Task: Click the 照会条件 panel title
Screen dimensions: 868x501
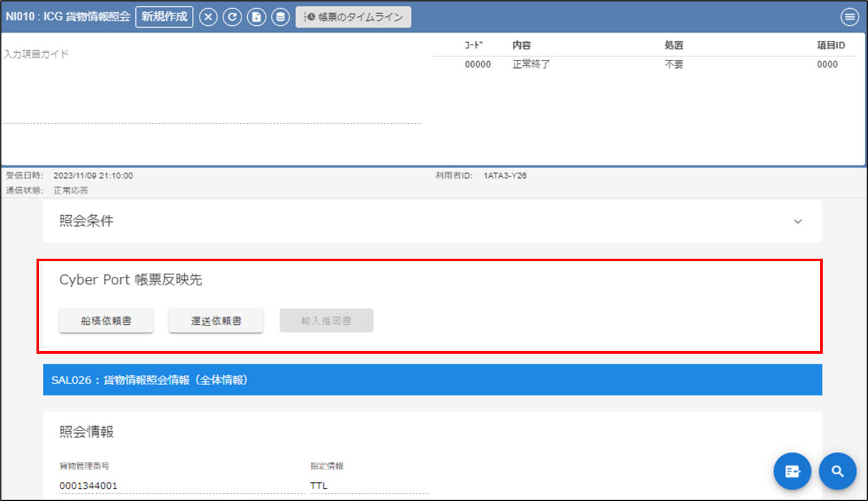Action: [87, 221]
